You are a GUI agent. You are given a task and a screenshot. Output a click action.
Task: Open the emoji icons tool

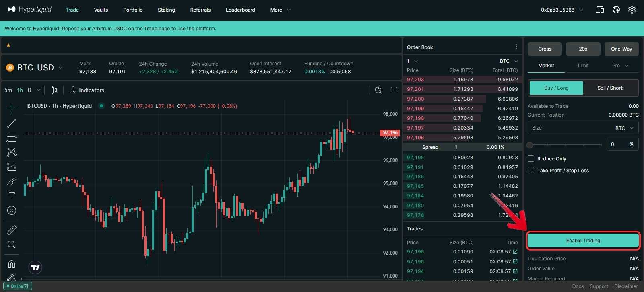(12, 210)
